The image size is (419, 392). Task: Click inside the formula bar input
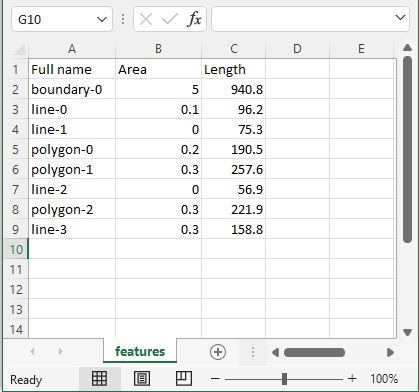click(x=303, y=19)
